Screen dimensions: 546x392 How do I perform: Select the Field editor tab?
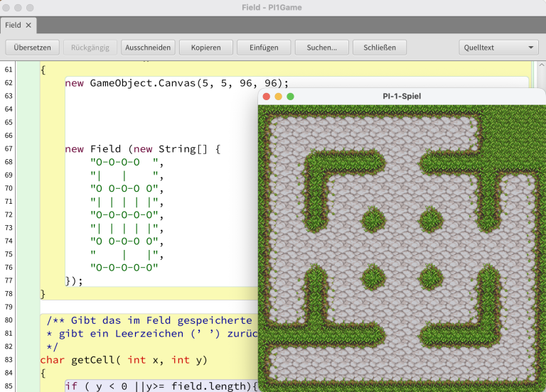tap(14, 25)
